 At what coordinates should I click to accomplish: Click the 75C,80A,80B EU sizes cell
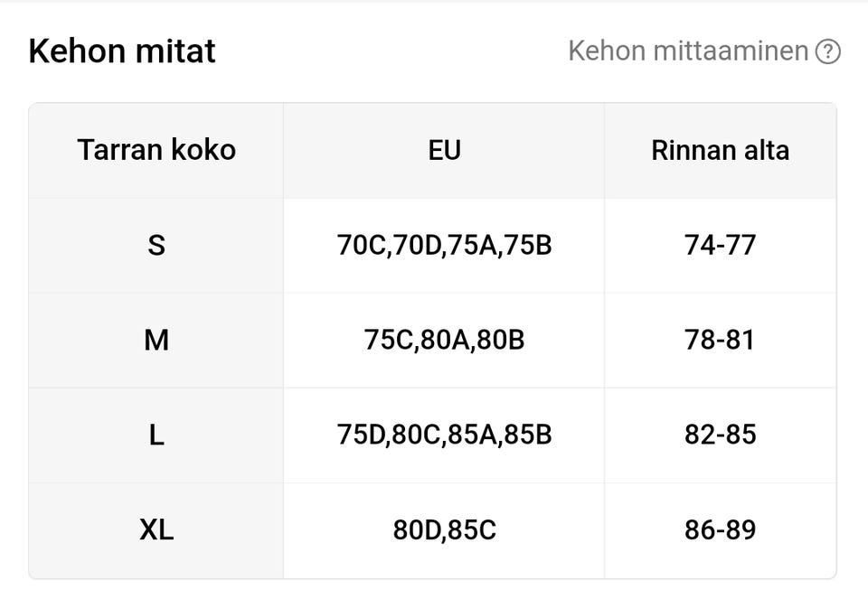(x=444, y=340)
